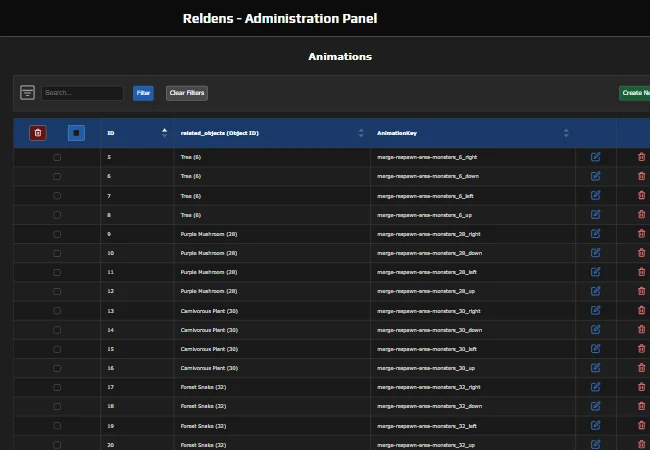This screenshot has height=450, width=650.
Task: Delete the animation row with ID 12
Action: pyautogui.click(x=641, y=291)
